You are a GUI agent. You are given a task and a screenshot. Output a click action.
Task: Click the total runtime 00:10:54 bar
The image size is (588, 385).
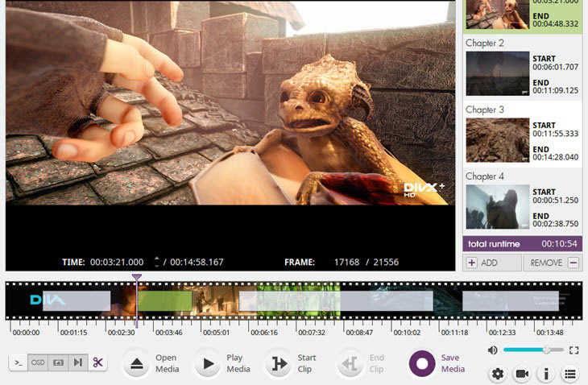tap(523, 244)
